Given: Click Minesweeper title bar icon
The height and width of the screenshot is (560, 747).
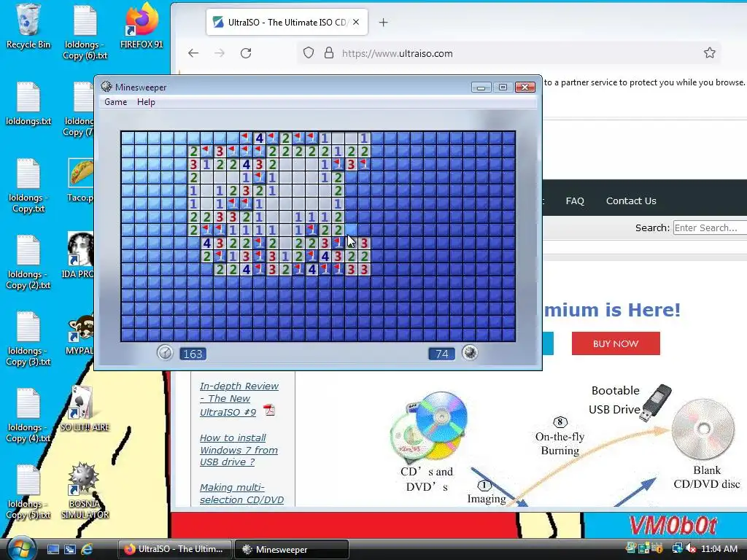Looking at the screenshot, I should click(107, 87).
